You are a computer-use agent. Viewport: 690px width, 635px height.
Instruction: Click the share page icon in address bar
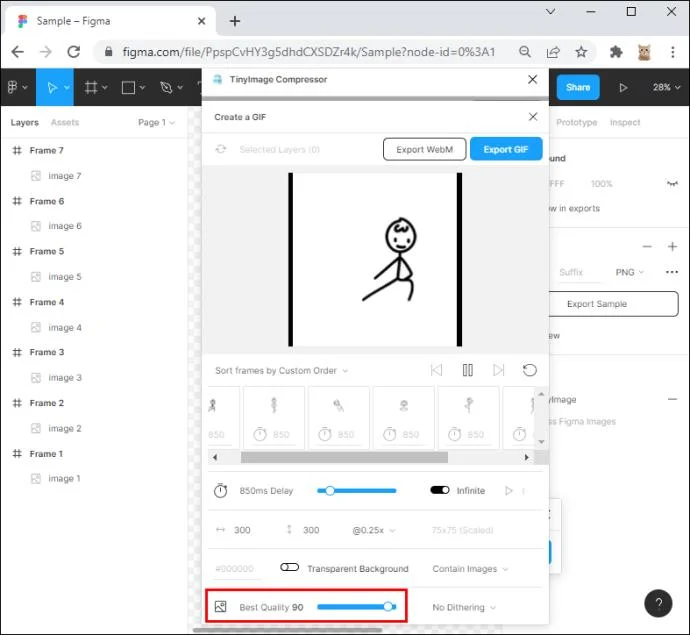[553, 52]
